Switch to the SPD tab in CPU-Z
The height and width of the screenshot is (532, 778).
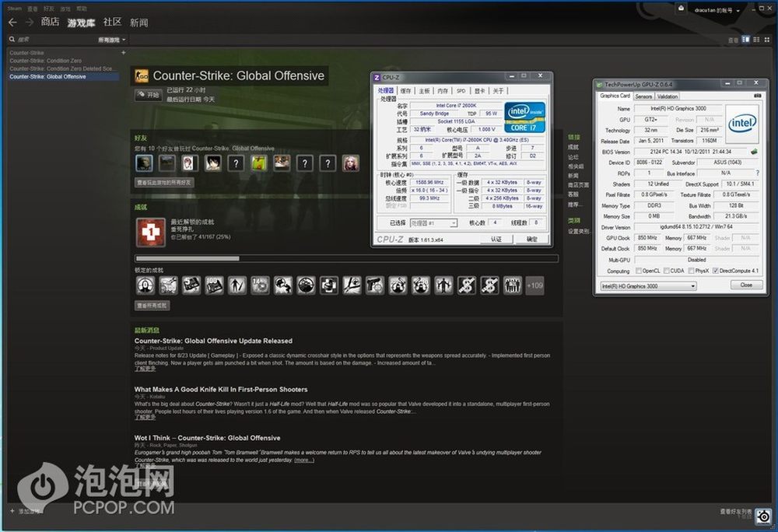[x=461, y=91]
